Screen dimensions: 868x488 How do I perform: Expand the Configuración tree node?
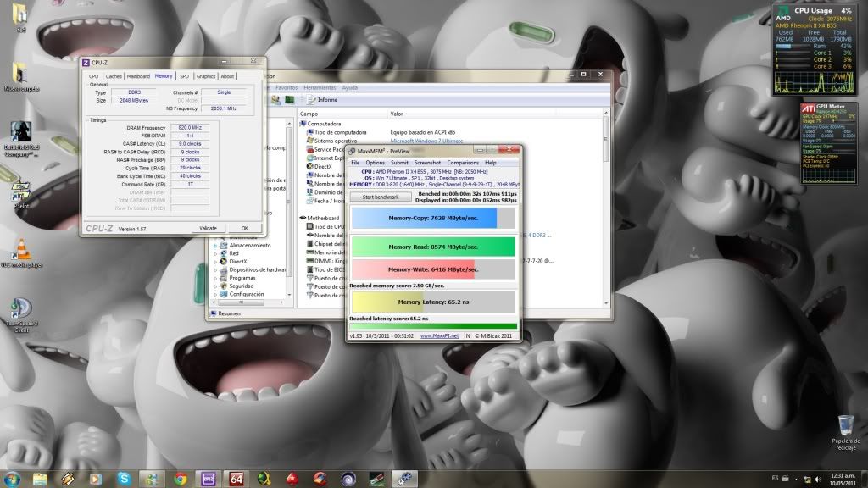[x=216, y=294]
